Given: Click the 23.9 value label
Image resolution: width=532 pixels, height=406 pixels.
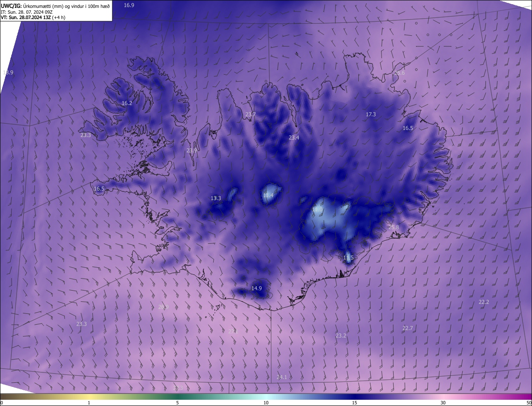Looking at the screenshot, I should tap(192, 150).
